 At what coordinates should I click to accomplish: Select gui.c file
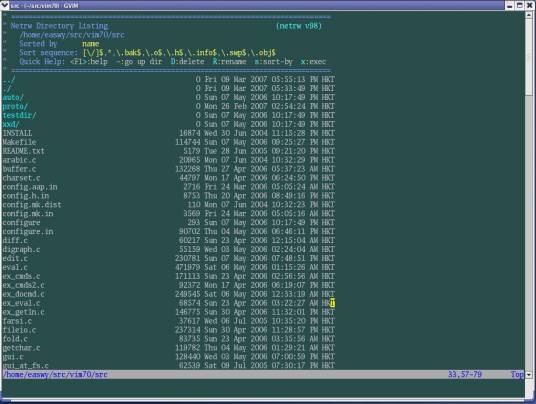tap(13, 356)
